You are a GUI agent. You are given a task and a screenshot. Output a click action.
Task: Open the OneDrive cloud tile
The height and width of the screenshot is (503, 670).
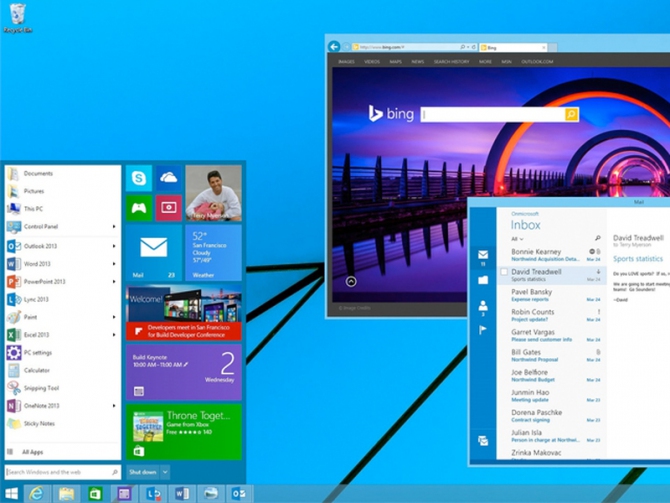tap(169, 178)
